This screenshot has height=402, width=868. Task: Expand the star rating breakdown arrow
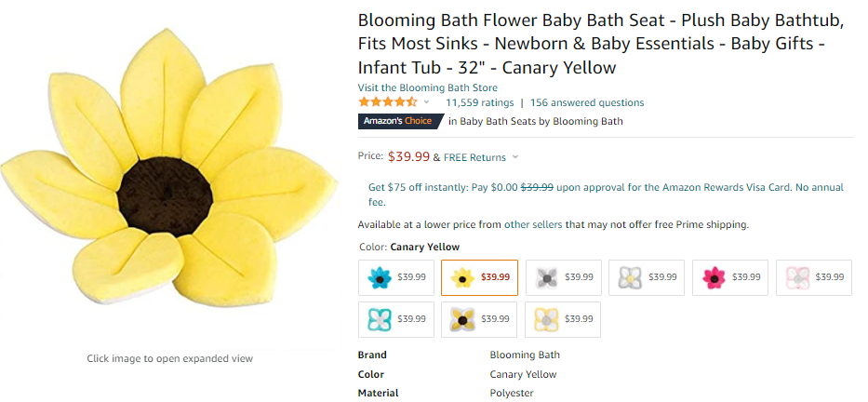[427, 102]
